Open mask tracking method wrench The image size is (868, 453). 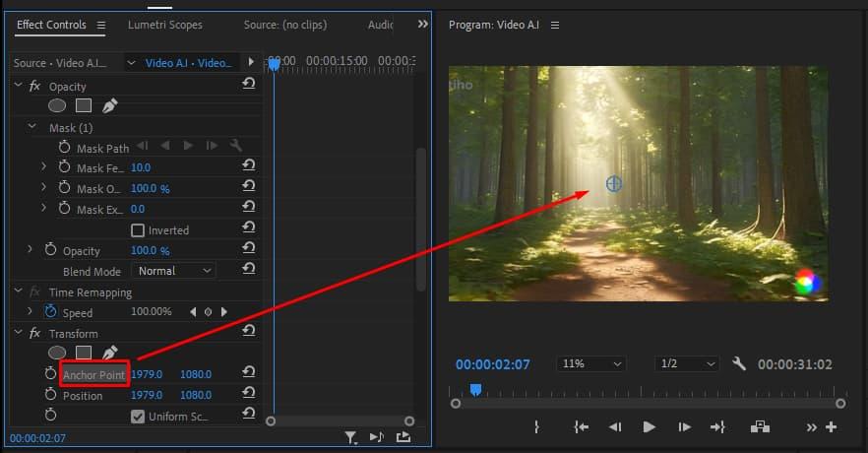(x=235, y=146)
